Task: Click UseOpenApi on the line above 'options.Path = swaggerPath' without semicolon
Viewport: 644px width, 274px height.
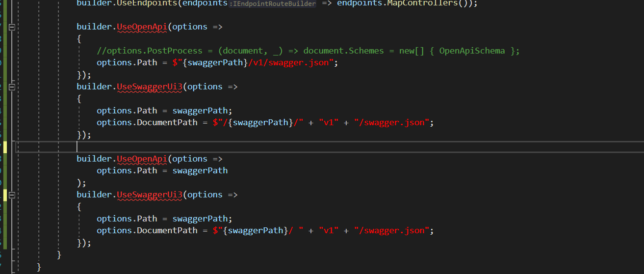Action: pyautogui.click(x=142, y=159)
